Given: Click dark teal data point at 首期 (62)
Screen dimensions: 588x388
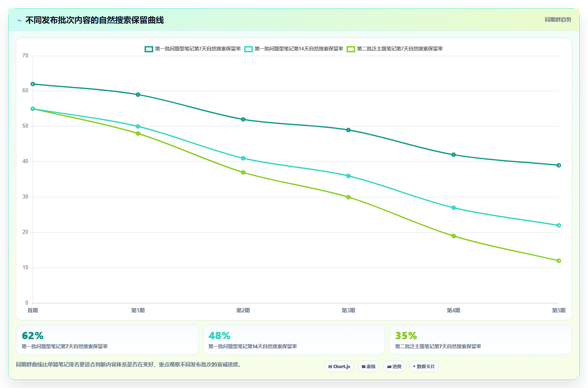Looking at the screenshot, I should point(33,84).
